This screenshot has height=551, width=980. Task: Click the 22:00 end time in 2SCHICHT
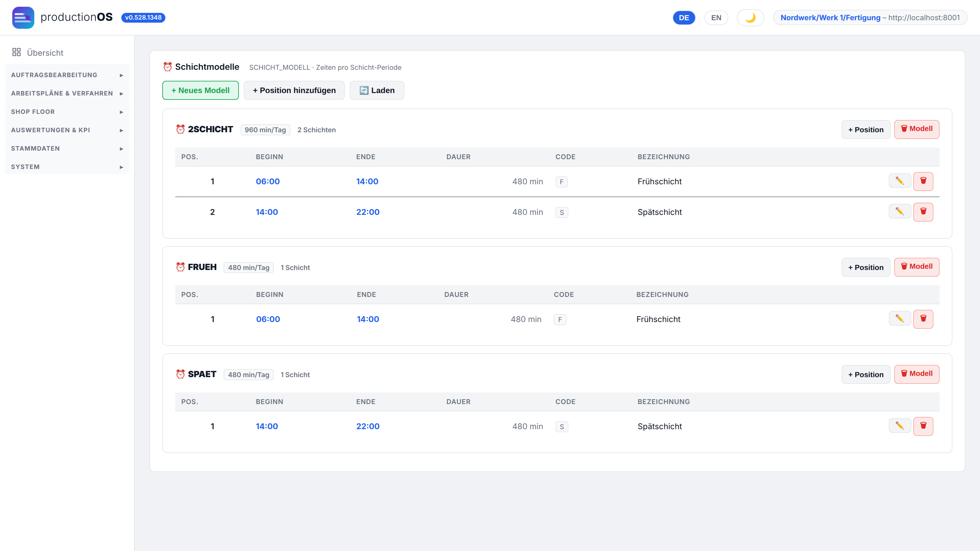[x=367, y=212]
